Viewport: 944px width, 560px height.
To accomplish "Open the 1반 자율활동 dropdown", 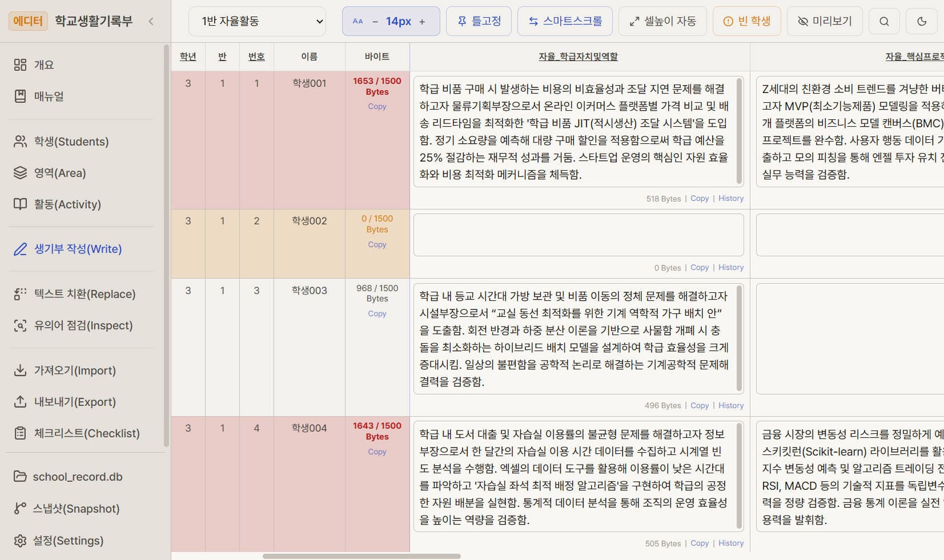I will click(257, 21).
